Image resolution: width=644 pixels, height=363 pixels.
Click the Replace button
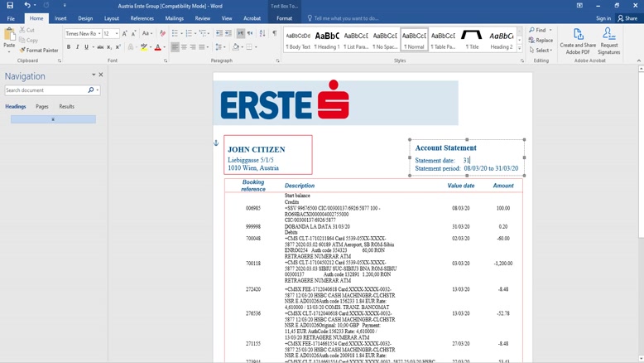coord(543,40)
